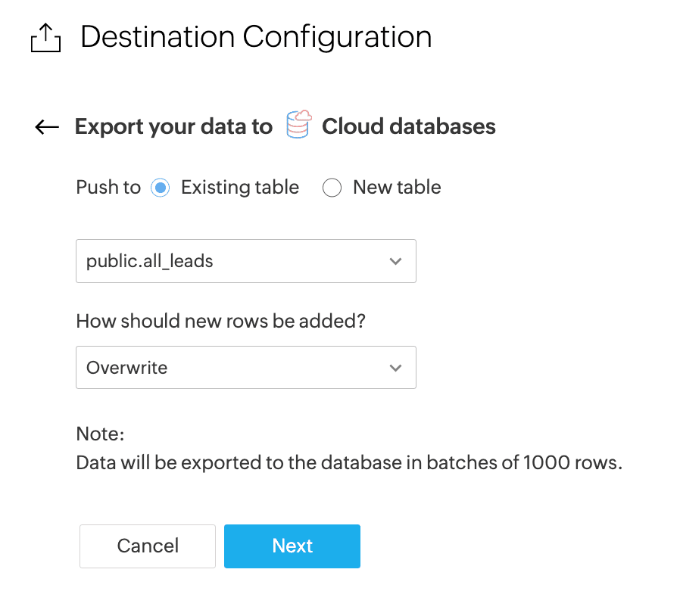Click "How should new rows be added?" label
The image size is (680, 616).
pos(221,321)
